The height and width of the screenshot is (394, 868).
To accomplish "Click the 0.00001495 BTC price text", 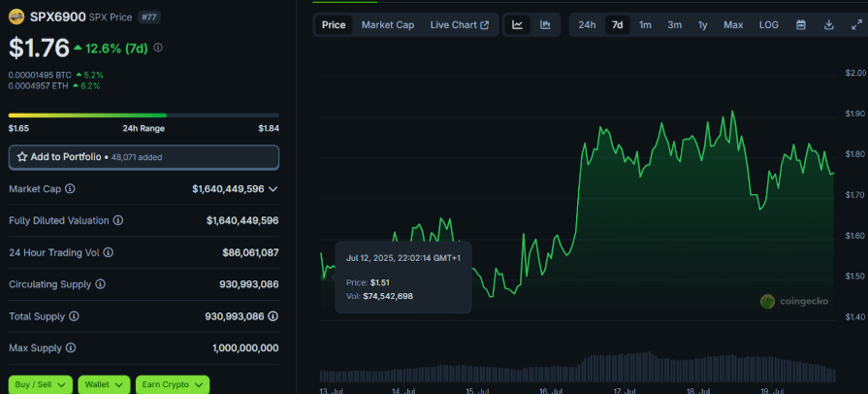I will tap(40, 75).
